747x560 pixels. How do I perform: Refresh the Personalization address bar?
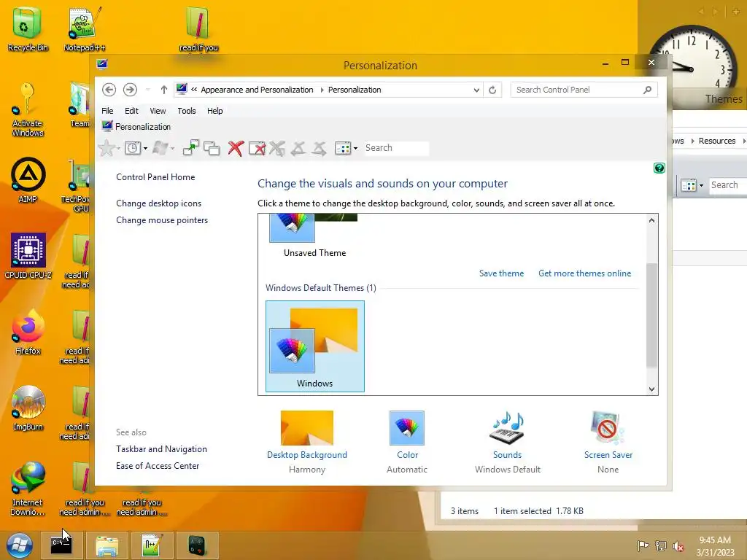(492, 90)
